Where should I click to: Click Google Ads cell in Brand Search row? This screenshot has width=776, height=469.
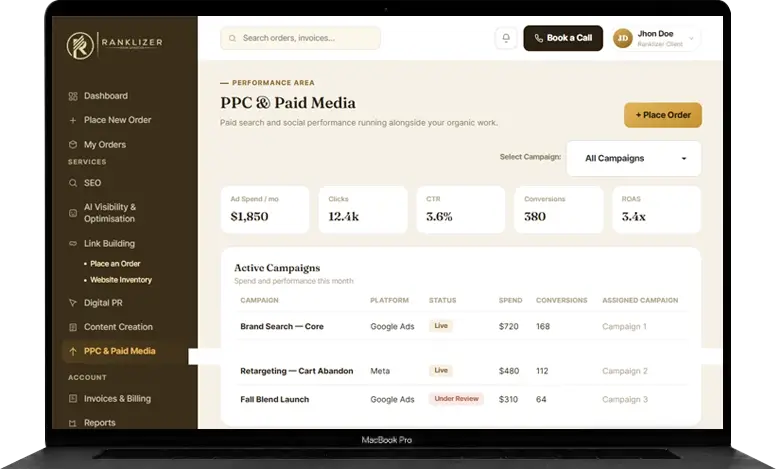point(392,327)
